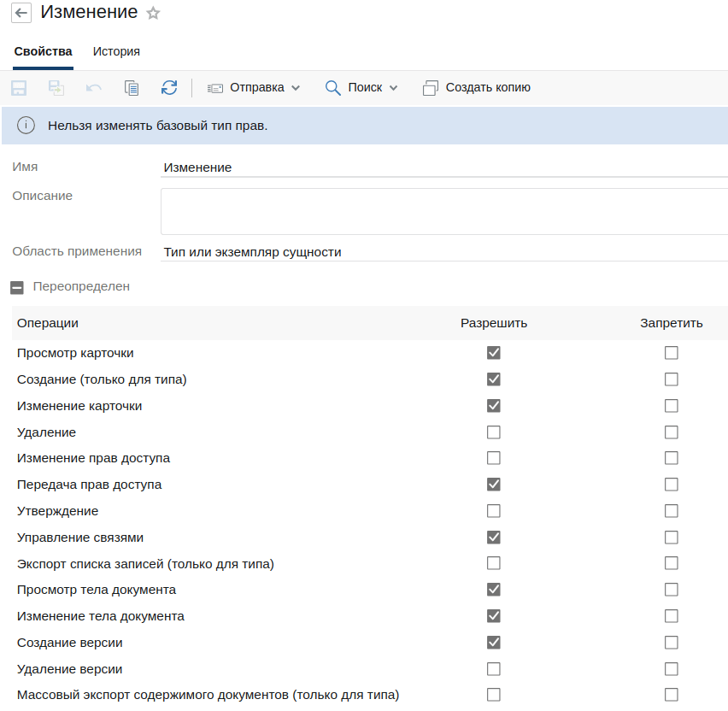Click the Создать копию button
This screenshot has width=728, height=711.
click(477, 88)
